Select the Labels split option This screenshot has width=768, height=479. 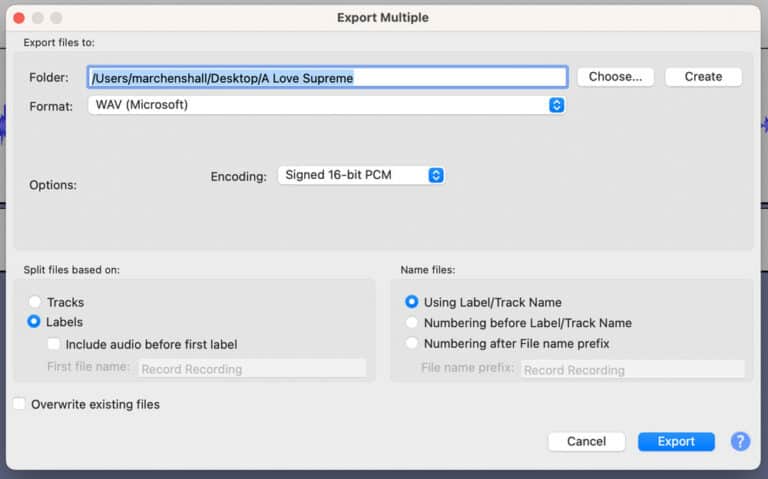(36, 322)
